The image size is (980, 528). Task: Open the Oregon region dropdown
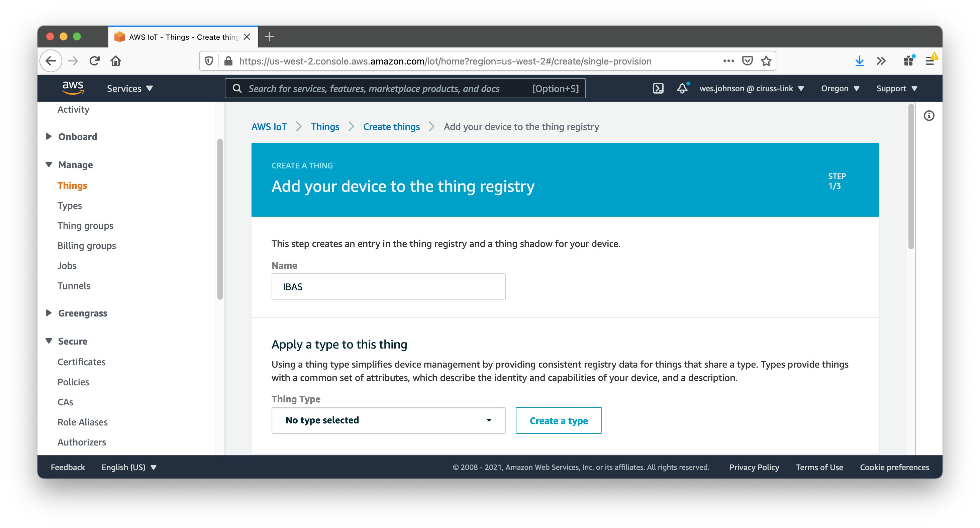click(x=840, y=89)
